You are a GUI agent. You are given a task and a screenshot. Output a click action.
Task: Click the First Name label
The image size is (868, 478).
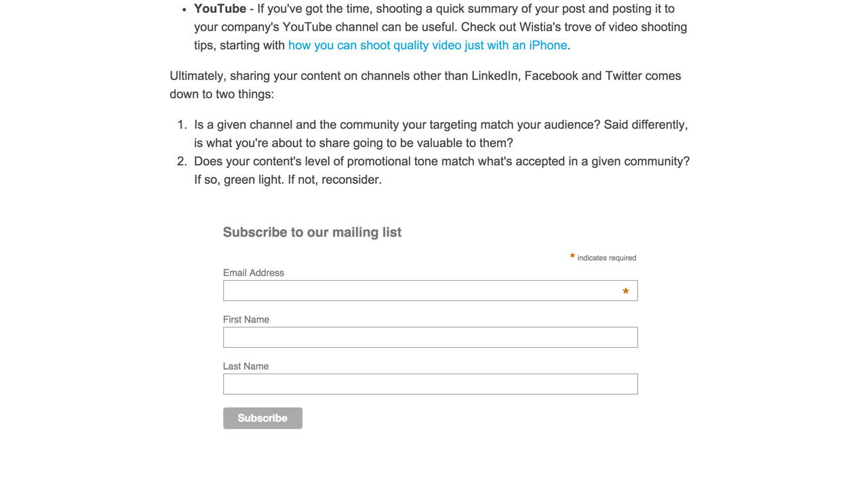tap(246, 319)
